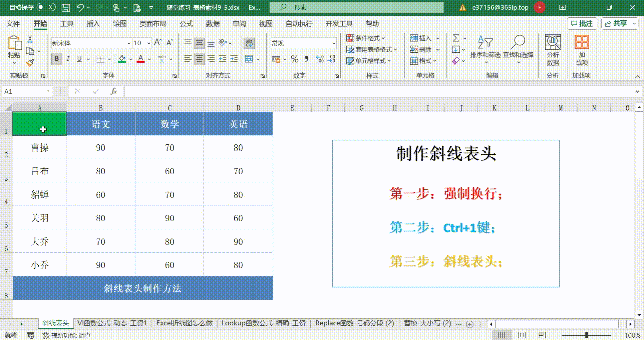Click the zoom slider handle
This screenshot has width=644, height=340.
click(x=586, y=335)
